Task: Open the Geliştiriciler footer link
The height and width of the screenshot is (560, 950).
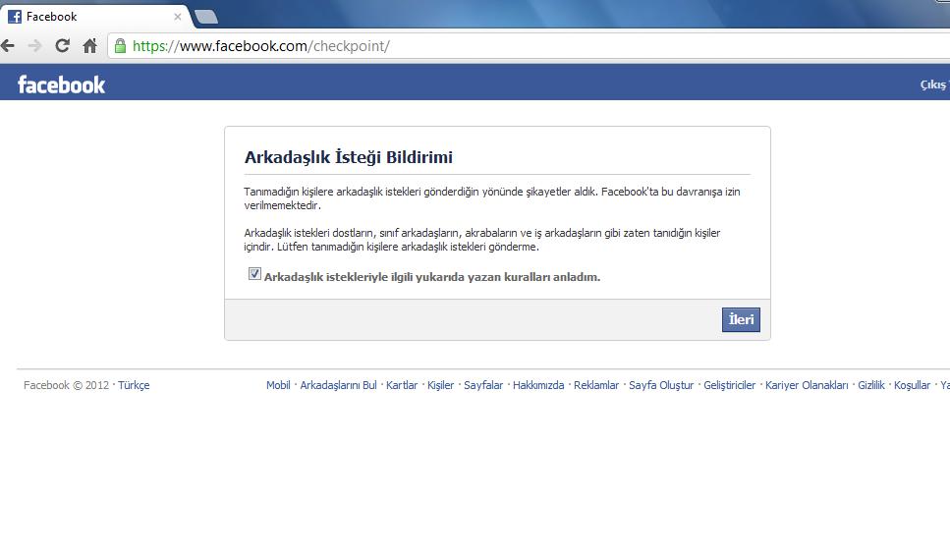Action: point(730,385)
